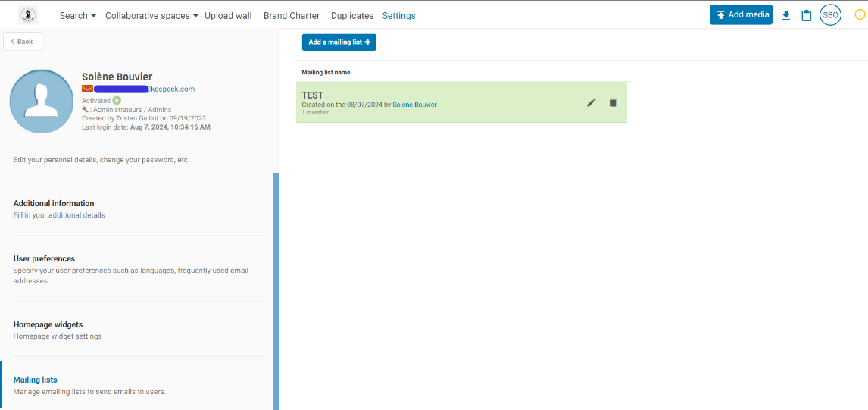Screen dimensions: 868x410
Task: Delete the TEST mailing list via trash icon
Action: (614, 102)
